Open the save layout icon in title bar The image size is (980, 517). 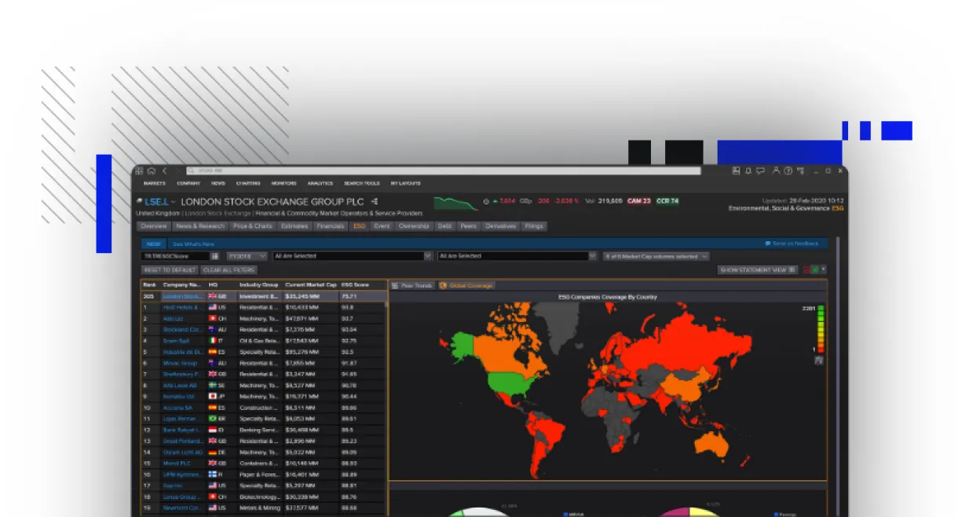pos(736,170)
